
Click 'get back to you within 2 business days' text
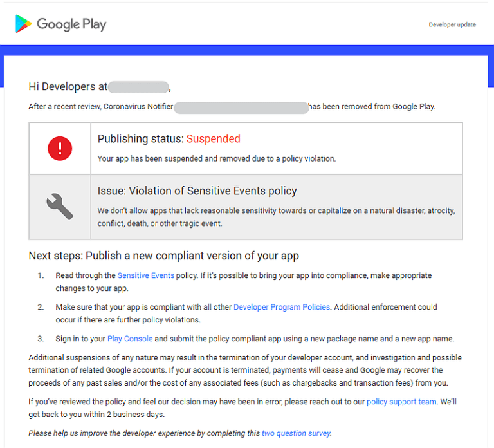(96, 415)
